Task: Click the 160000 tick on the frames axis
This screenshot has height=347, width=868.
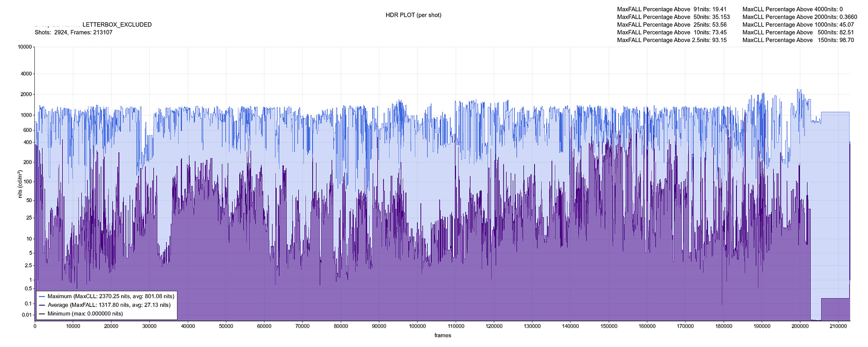Action: (x=647, y=326)
